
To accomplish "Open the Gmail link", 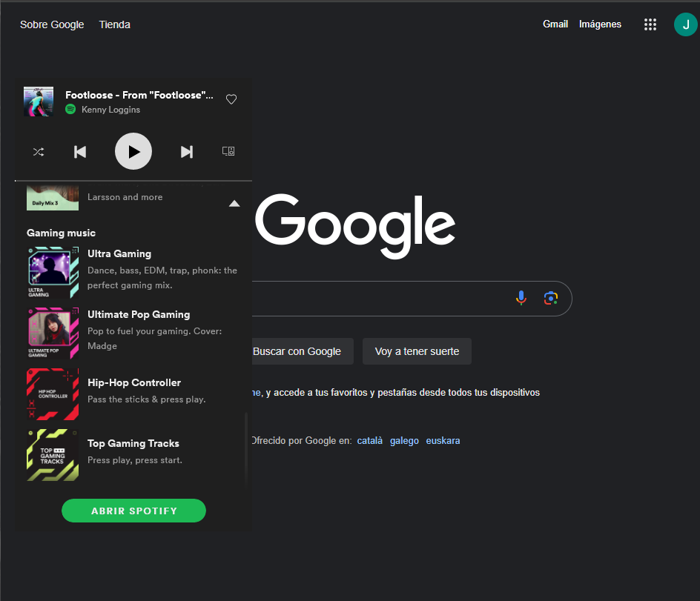I will click(555, 24).
